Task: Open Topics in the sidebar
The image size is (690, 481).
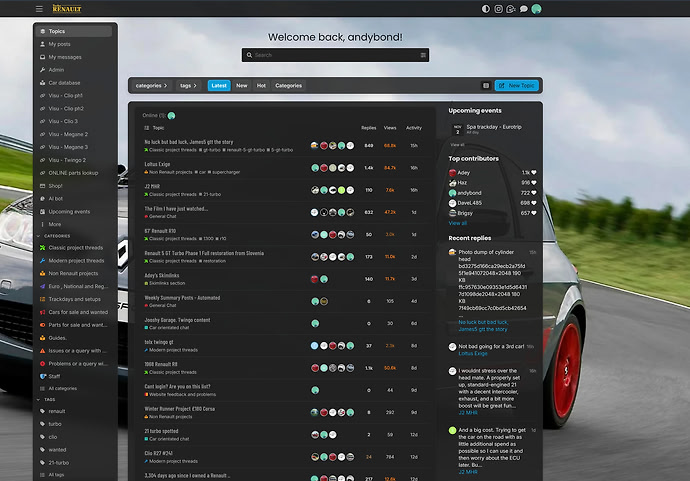Action: (74, 31)
